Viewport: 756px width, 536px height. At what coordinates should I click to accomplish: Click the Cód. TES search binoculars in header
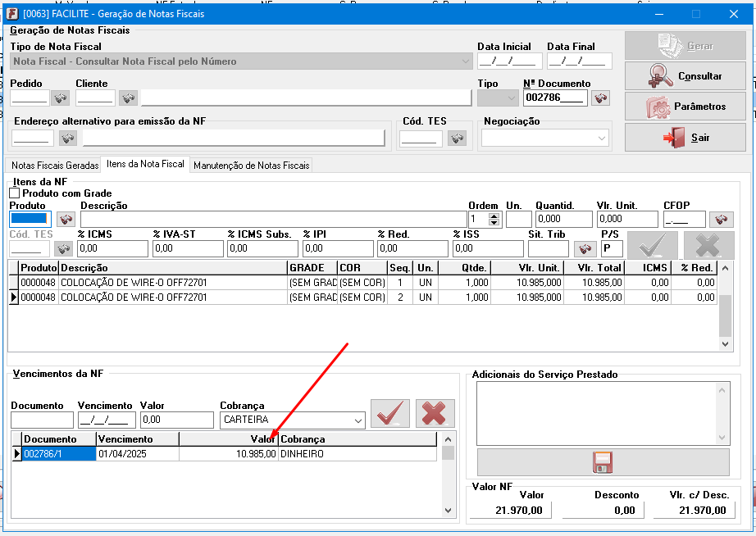click(457, 139)
